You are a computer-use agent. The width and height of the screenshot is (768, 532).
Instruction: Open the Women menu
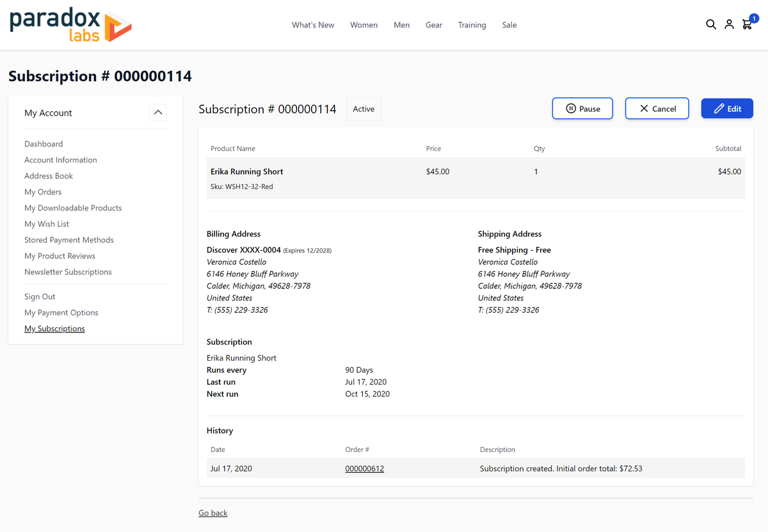364,25
